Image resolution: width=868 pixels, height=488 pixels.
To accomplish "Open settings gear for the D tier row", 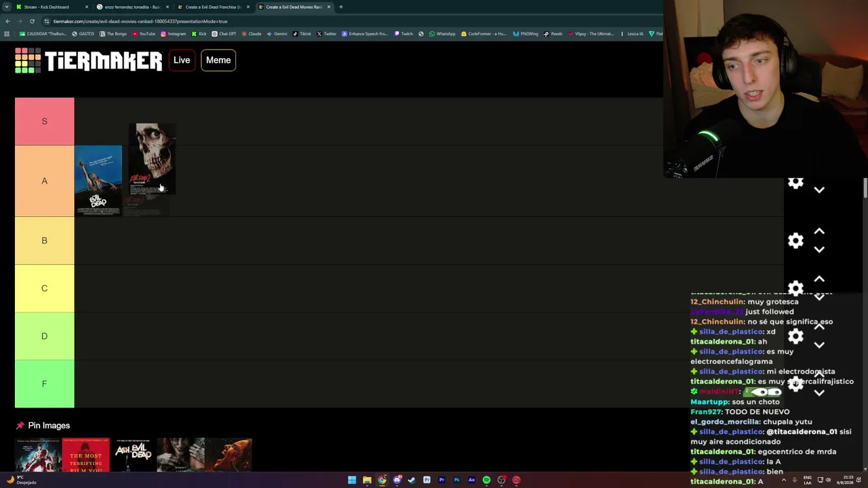I will 795,336.
